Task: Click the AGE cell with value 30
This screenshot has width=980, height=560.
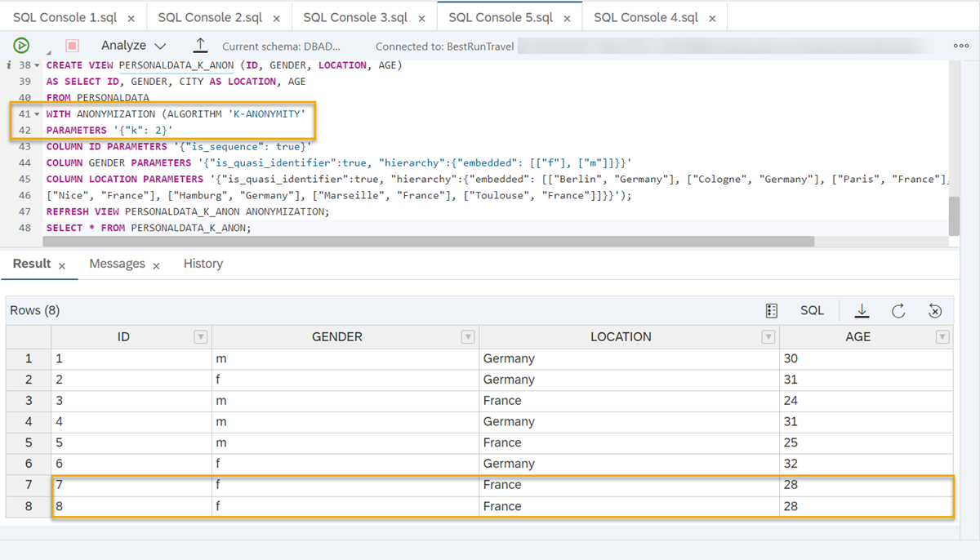Action: point(866,358)
